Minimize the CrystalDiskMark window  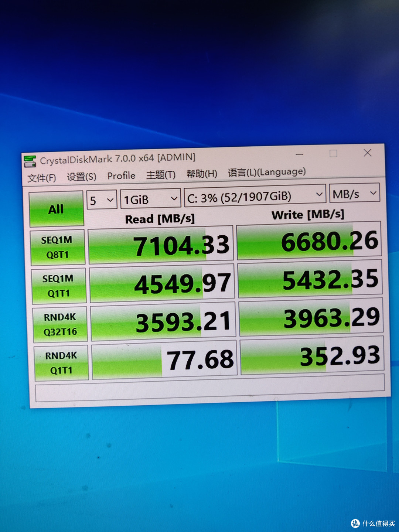point(300,154)
